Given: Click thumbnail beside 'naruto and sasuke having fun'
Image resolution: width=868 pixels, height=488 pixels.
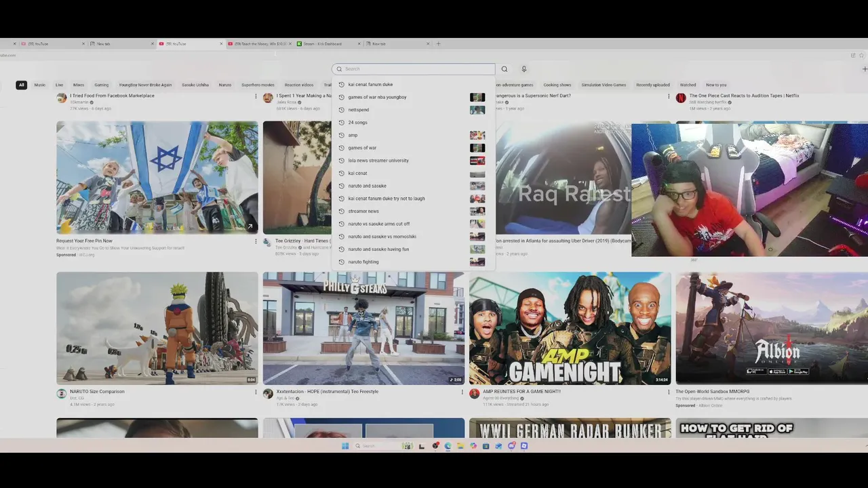Looking at the screenshot, I should (477, 249).
